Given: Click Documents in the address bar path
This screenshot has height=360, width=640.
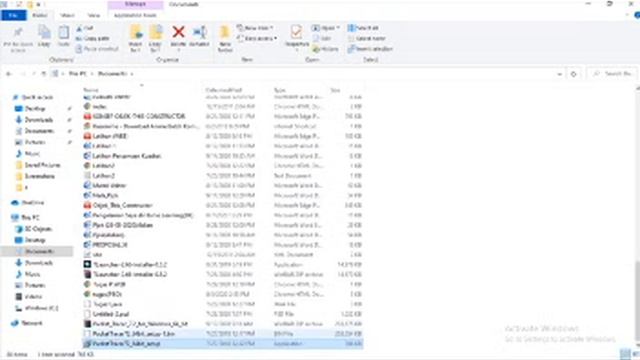Looking at the screenshot, I should tap(112, 74).
